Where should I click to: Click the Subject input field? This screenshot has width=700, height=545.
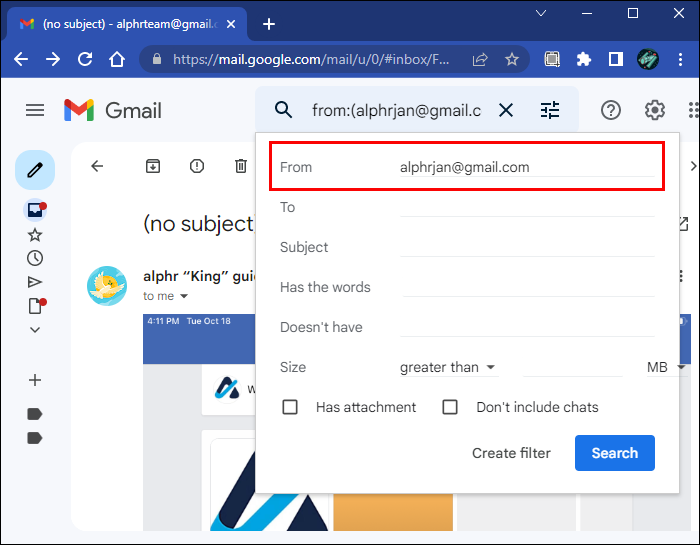(x=527, y=247)
